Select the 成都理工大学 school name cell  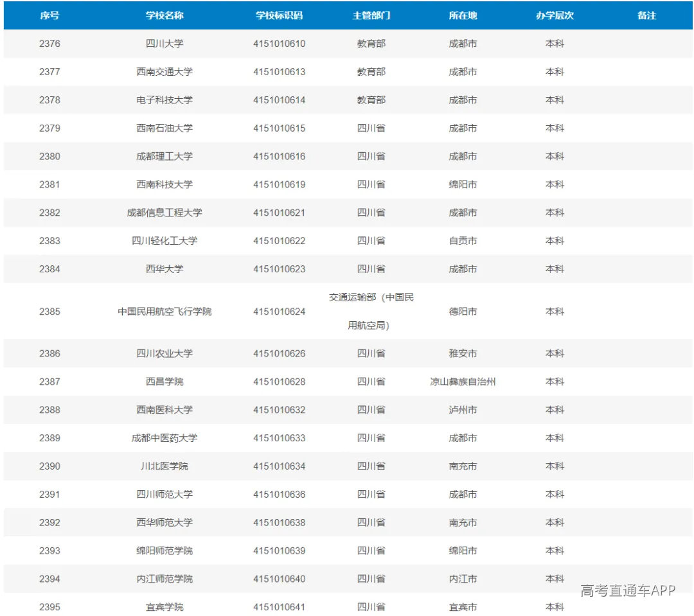(x=165, y=156)
